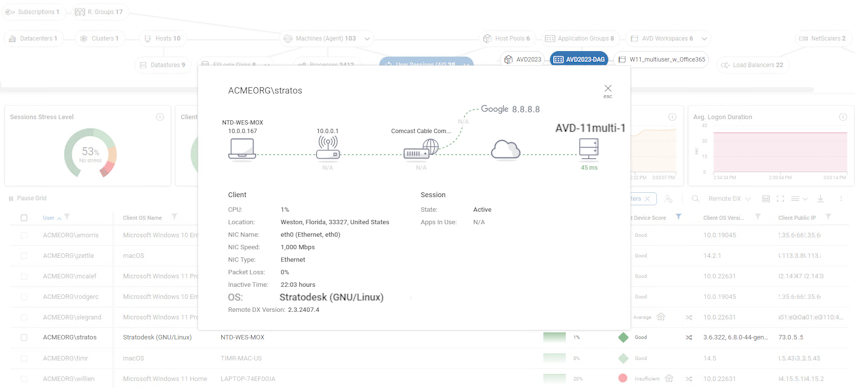Check the ACMEORG\amorris row checkbox
Screen dimensions: 860x388
pyautogui.click(x=24, y=235)
